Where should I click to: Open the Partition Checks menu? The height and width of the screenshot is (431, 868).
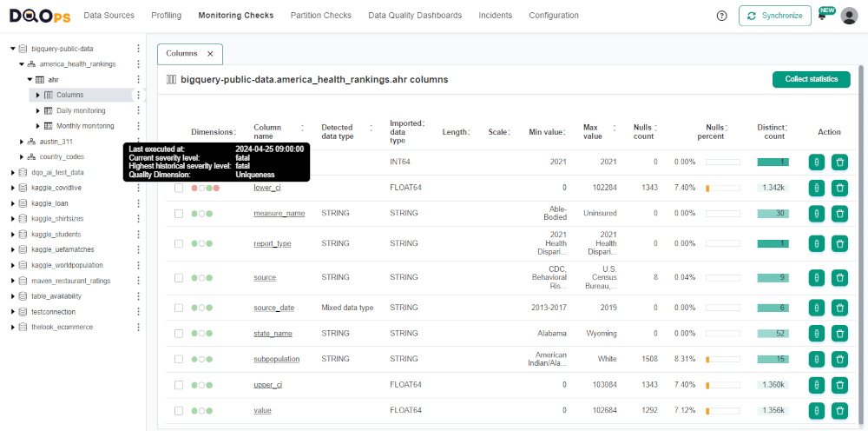click(320, 16)
